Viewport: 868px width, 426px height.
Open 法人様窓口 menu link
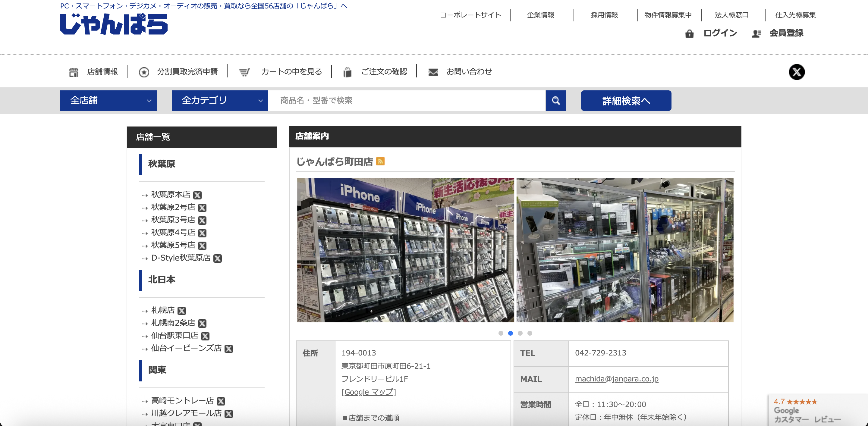tap(731, 15)
